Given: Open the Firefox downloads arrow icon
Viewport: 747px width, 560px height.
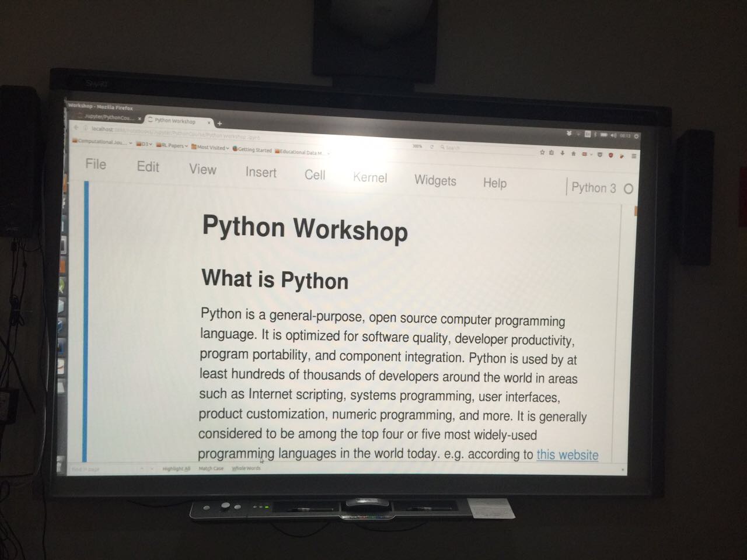Looking at the screenshot, I should pos(563,153).
